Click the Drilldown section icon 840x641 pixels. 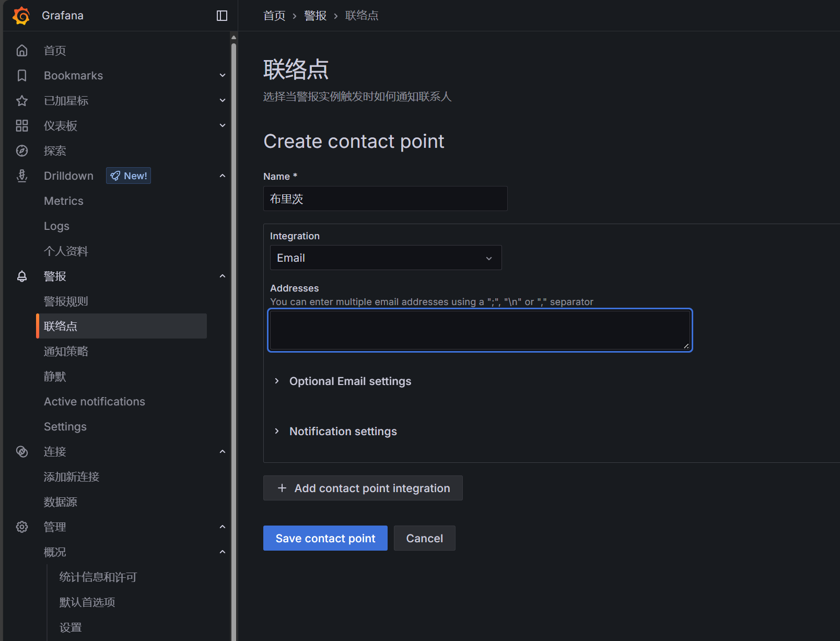click(x=22, y=176)
